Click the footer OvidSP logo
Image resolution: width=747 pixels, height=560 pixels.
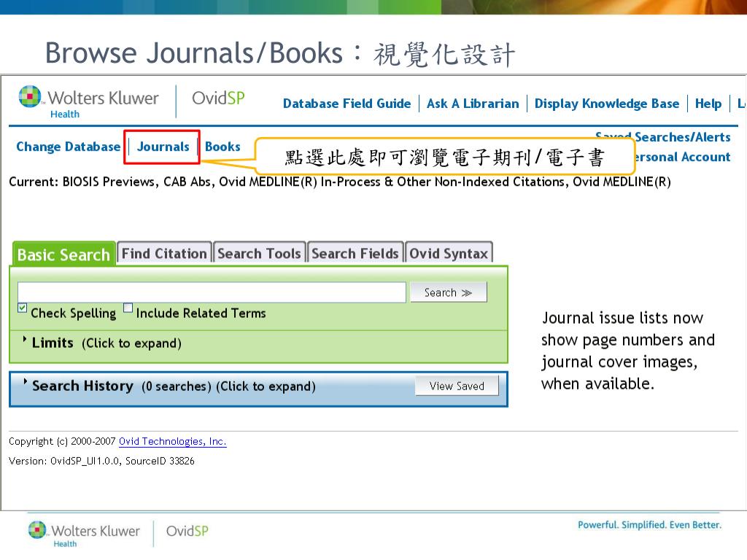click(x=187, y=531)
